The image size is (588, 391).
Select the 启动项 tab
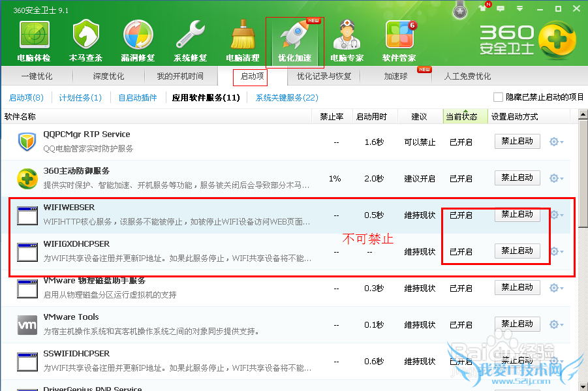252,76
